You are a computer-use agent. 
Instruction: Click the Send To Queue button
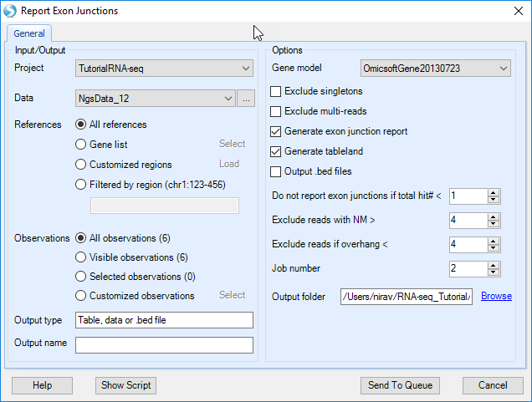pyautogui.click(x=400, y=385)
